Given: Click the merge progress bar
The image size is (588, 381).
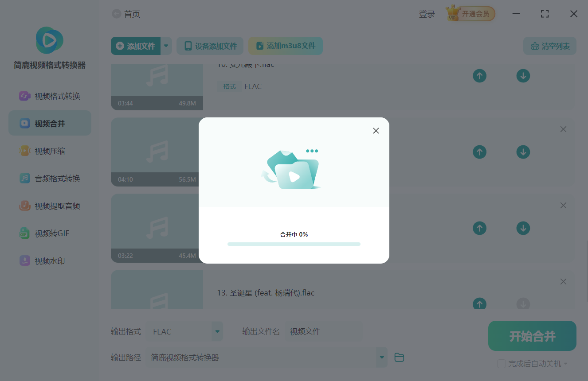Looking at the screenshot, I should (294, 244).
